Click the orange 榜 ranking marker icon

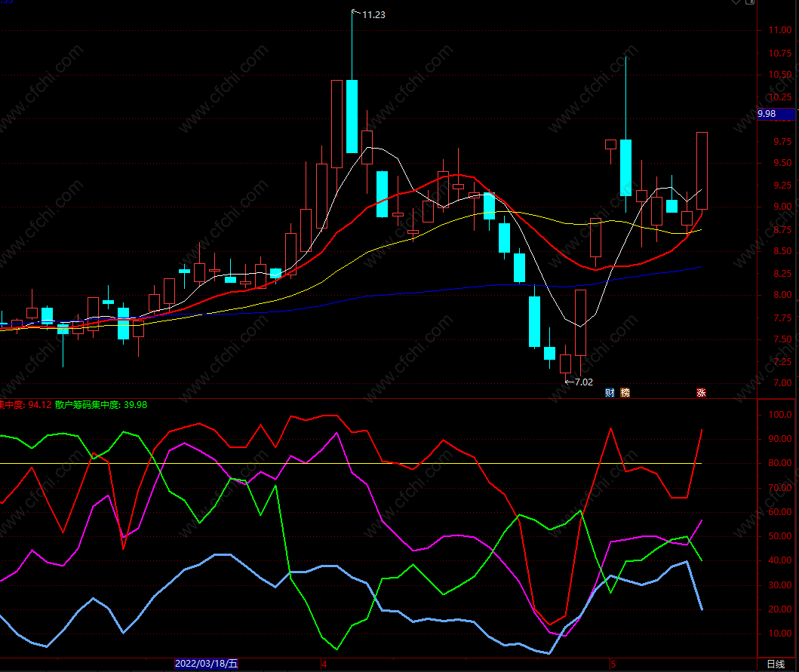coord(625,392)
